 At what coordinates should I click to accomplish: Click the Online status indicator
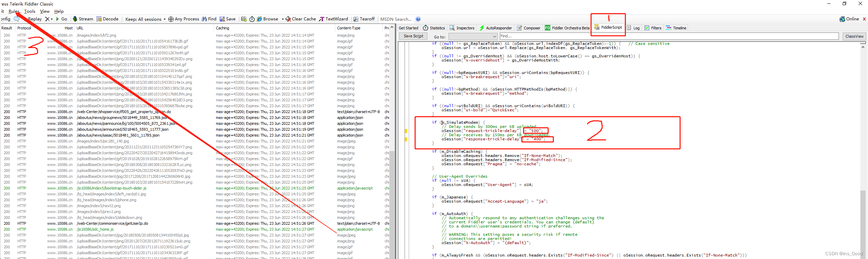click(849, 19)
